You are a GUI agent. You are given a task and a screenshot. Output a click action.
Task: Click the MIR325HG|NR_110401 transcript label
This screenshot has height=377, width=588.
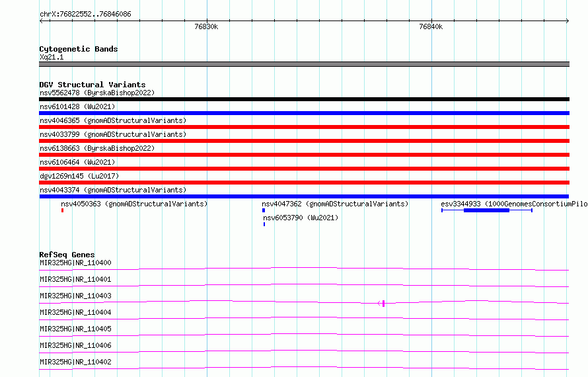click(75, 279)
